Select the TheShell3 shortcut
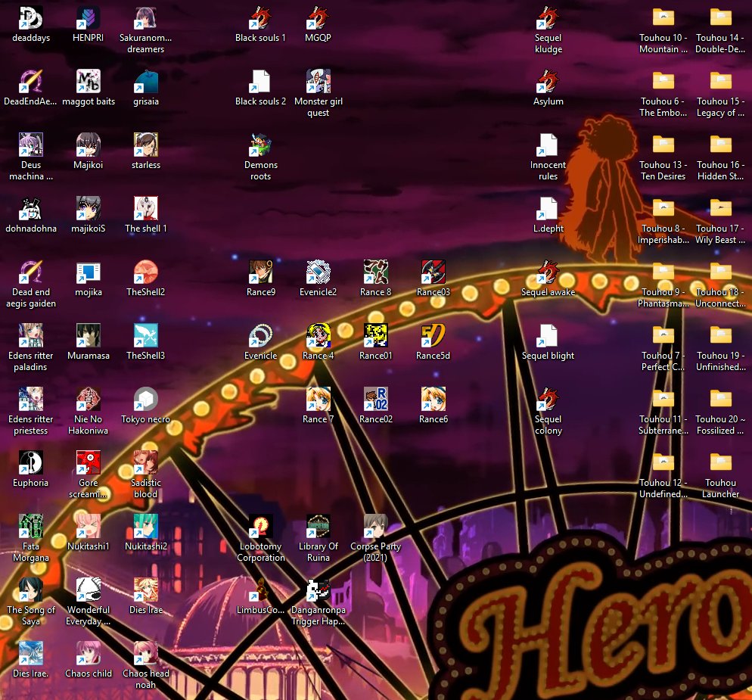 (146, 335)
